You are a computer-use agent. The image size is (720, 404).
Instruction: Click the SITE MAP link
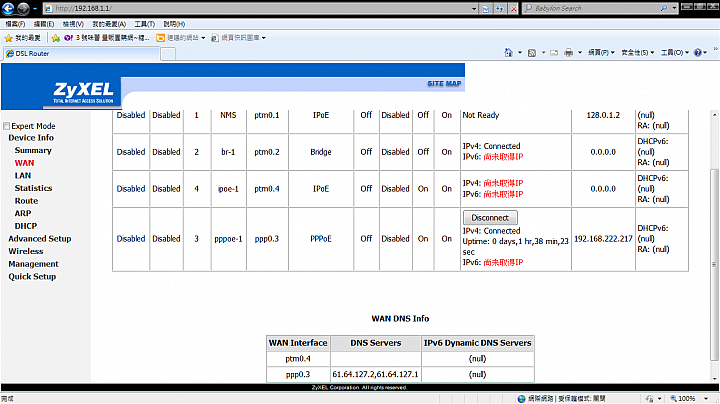point(444,84)
